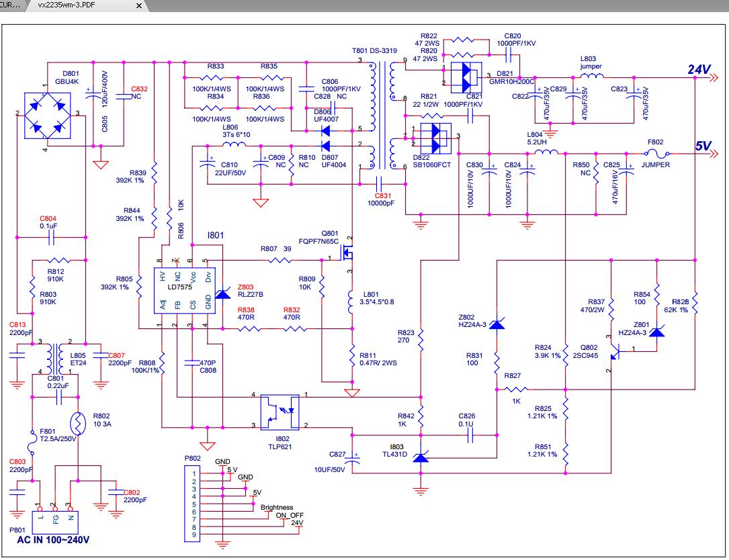Click the 'UF4004' diode label

[x=334, y=165]
